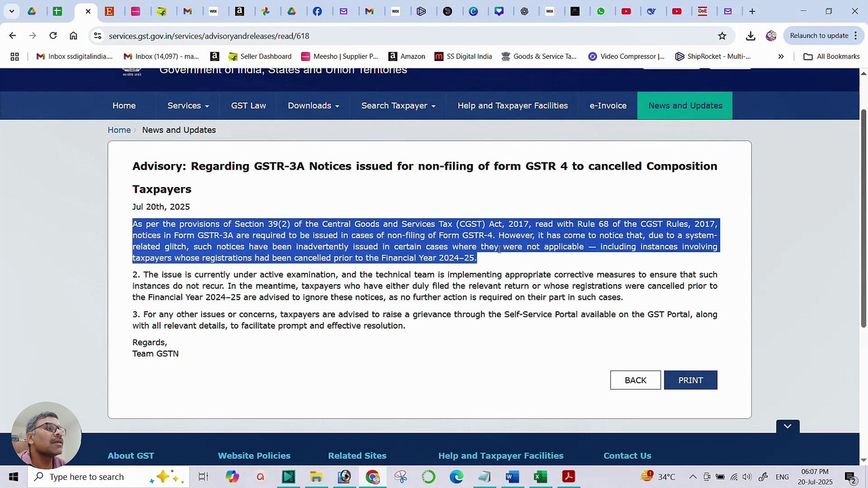
Task: Open the All Bookmarks folder
Action: 831,56
